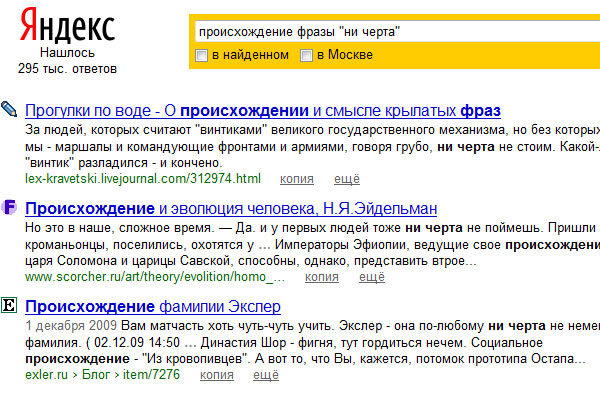Enable the 'в найденном' checkbox

(x=201, y=55)
